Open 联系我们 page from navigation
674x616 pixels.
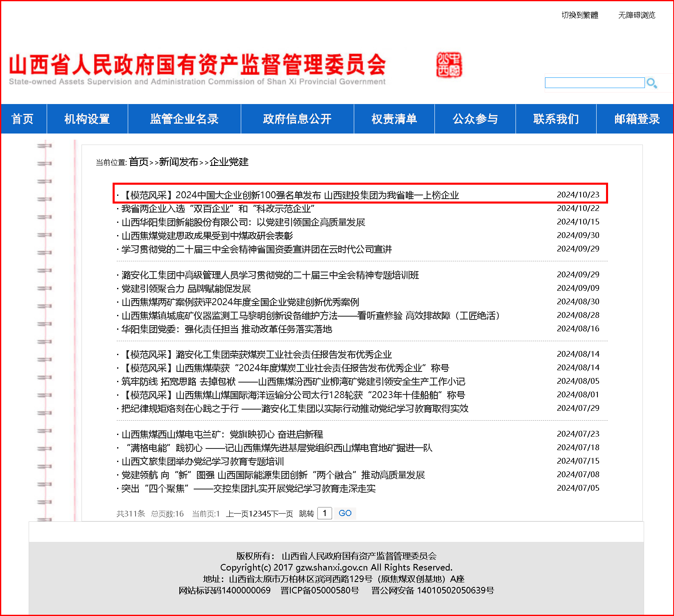[556, 119]
